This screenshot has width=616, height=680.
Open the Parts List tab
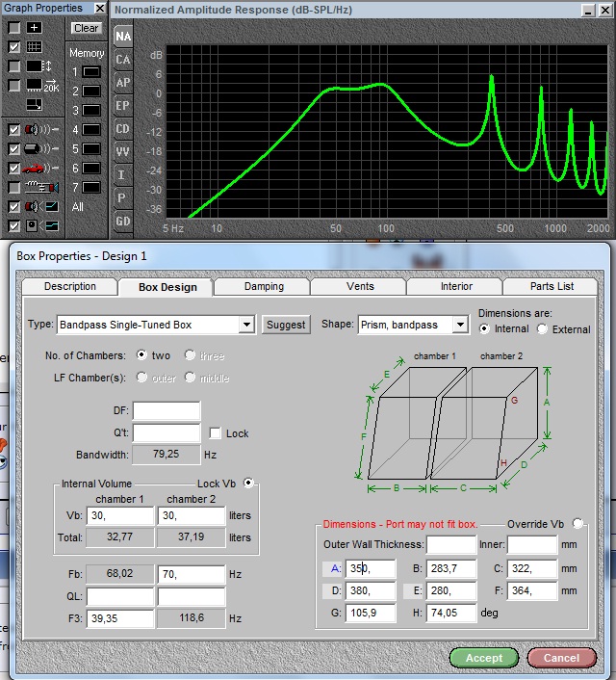point(552,287)
